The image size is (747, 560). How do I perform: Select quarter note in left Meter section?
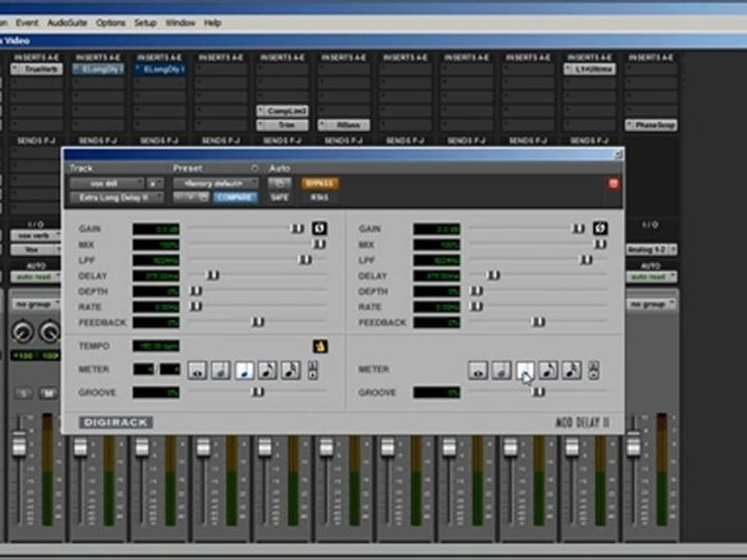(244, 370)
